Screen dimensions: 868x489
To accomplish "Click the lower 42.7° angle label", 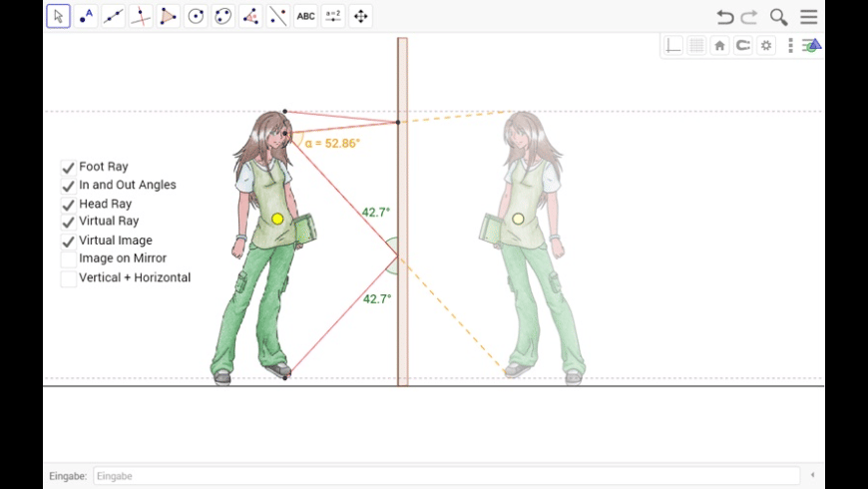I will [377, 299].
